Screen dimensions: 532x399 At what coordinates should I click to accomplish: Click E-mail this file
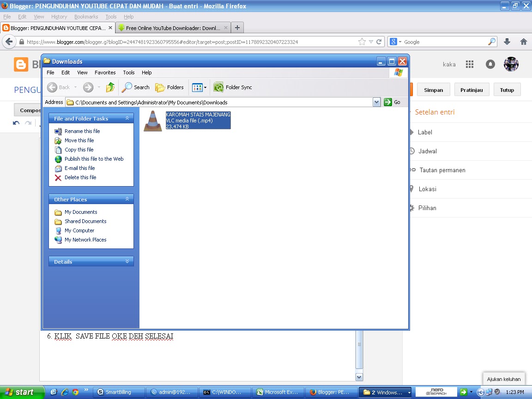coord(80,168)
